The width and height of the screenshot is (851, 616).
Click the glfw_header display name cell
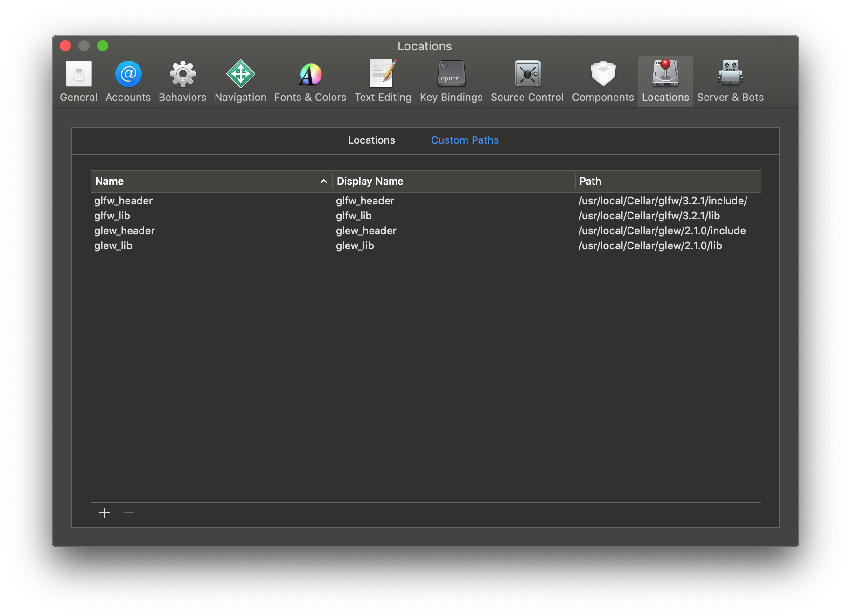pos(365,201)
